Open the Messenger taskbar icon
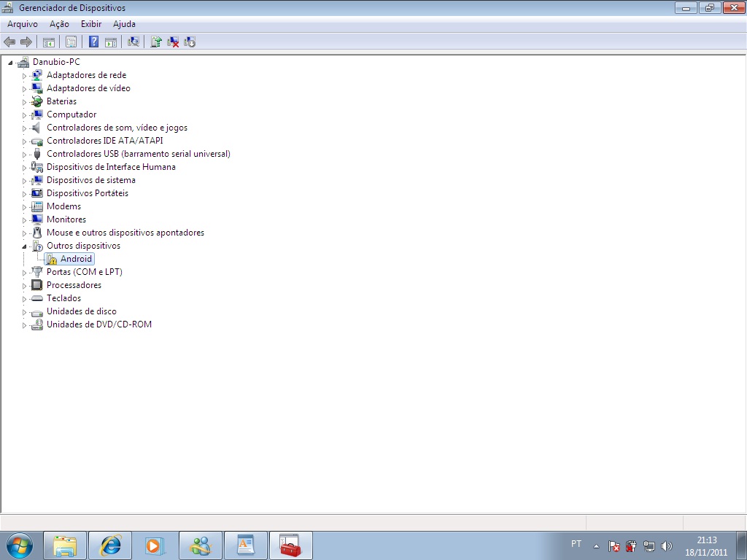The height and width of the screenshot is (560, 747). [x=201, y=545]
